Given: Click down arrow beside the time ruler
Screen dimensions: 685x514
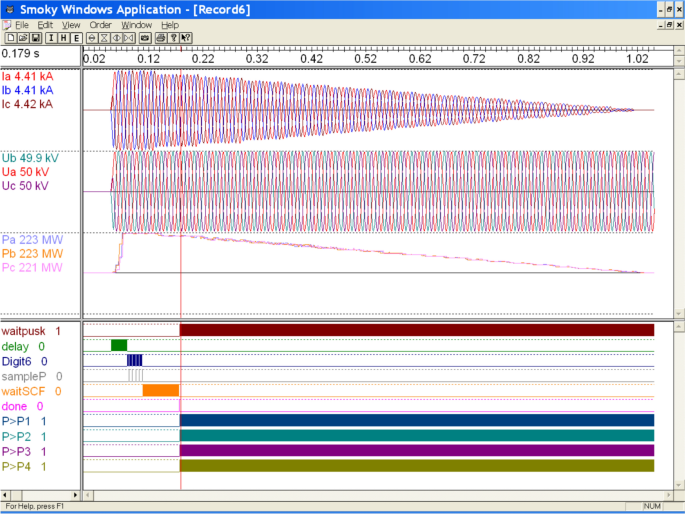Looking at the screenshot, I should 678,61.
